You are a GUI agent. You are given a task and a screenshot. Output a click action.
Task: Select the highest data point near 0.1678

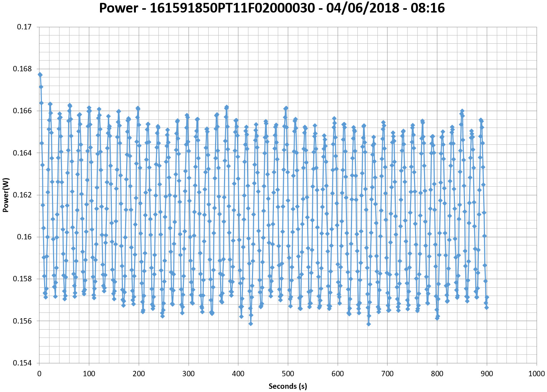click(40, 75)
